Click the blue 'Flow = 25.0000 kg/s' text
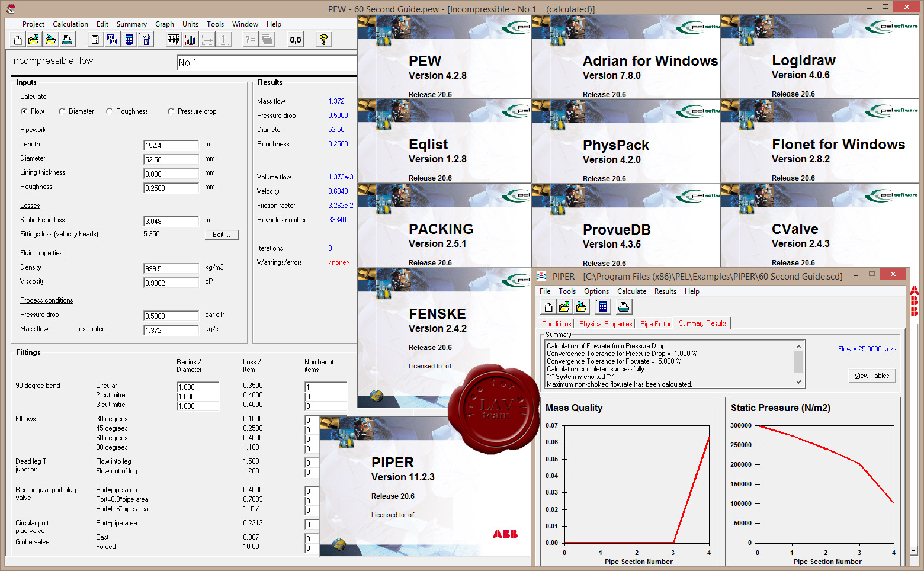This screenshot has height=571, width=924. tap(867, 349)
